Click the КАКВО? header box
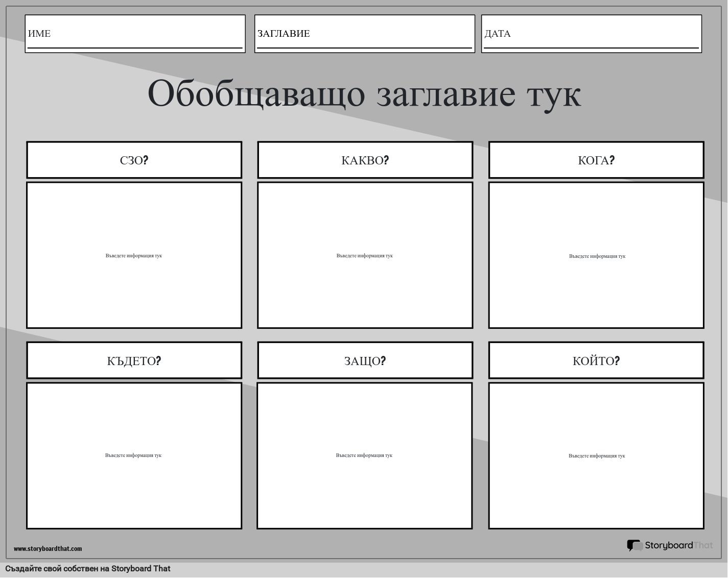The width and height of the screenshot is (728, 578). pos(365,160)
